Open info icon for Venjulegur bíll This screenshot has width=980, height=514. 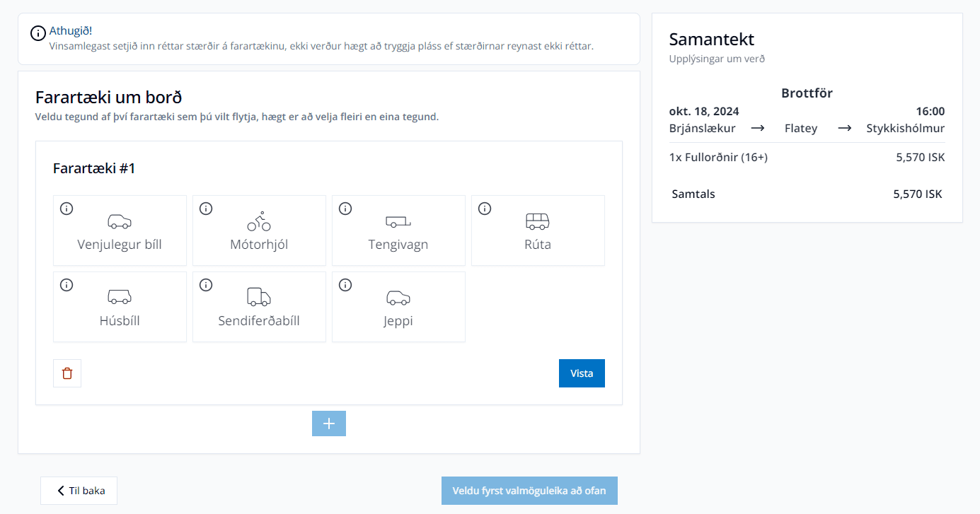(x=67, y=209)
